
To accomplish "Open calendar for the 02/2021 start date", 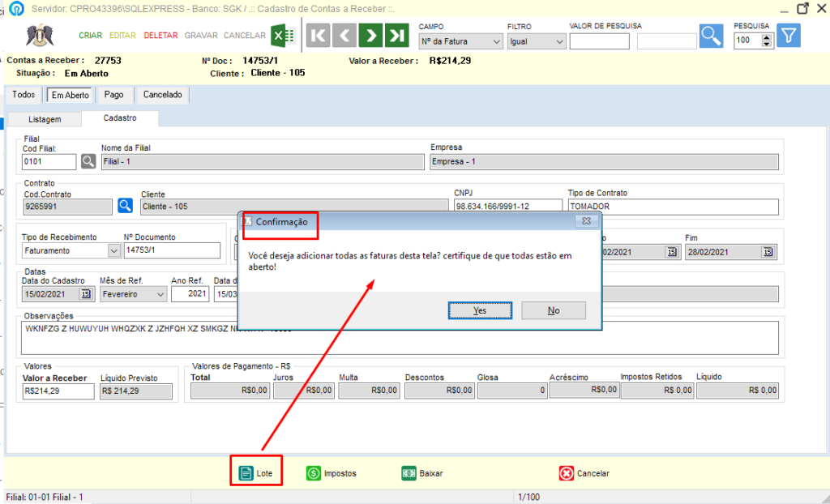I will pyautogui.click(x=672, y=252).
